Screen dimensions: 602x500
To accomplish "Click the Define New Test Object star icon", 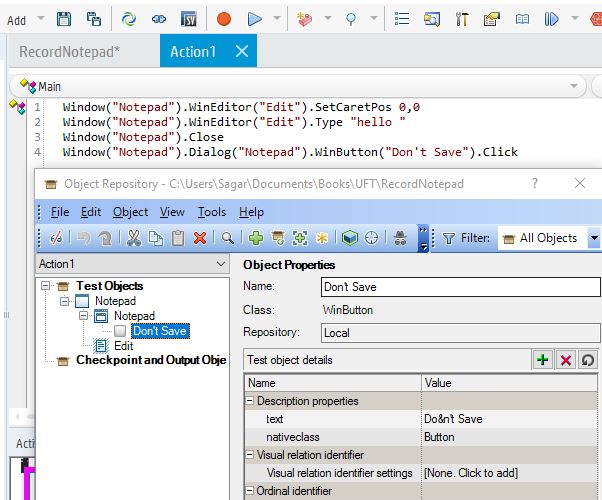I will pos(321,238).
